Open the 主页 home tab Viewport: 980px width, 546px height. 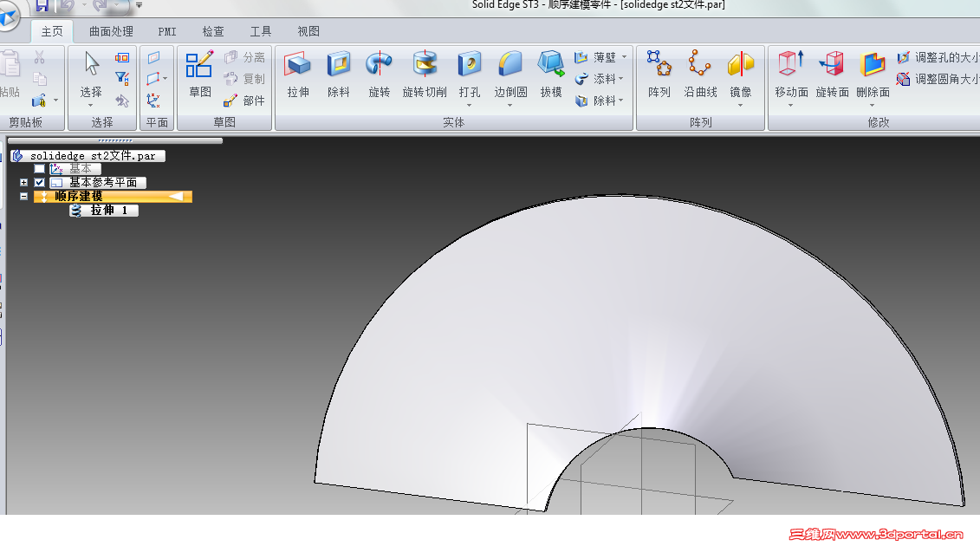pos(52,31)
